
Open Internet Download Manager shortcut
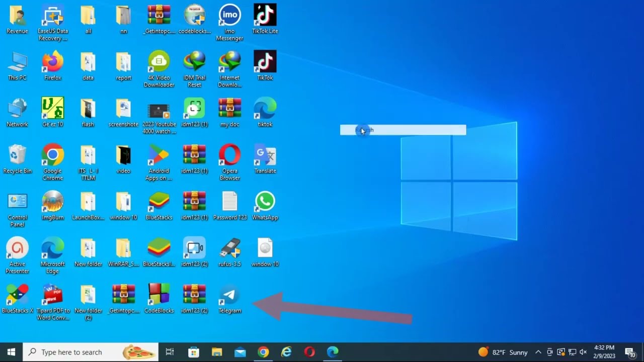230,69
